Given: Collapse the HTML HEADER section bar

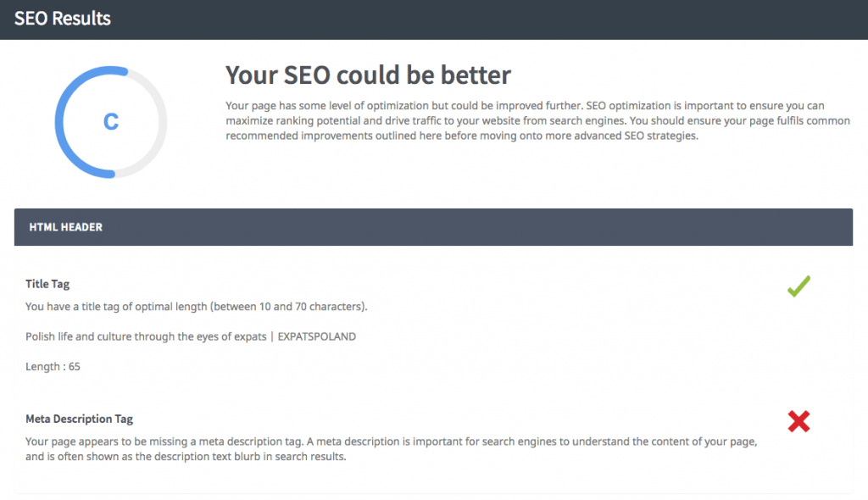Looking at the screenshot, I should click(x=433, y=227).
